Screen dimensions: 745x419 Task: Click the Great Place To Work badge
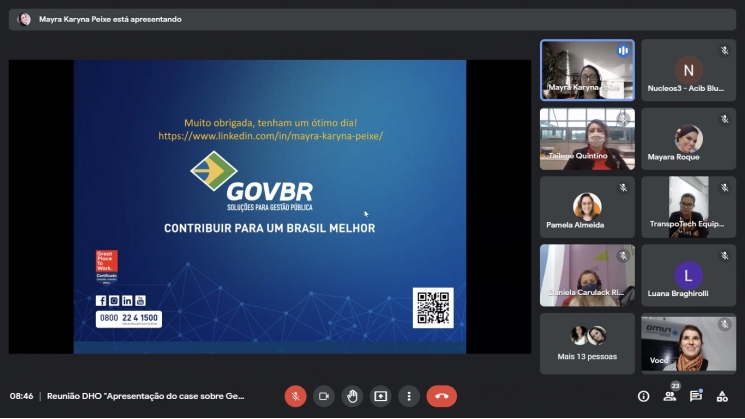coord(106,267)
